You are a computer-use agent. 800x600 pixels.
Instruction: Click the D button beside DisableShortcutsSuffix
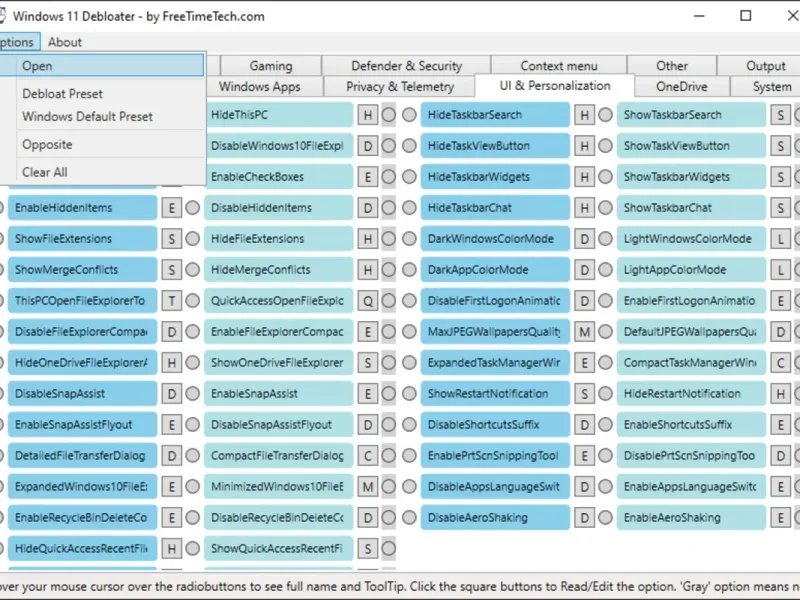[585, 425]
